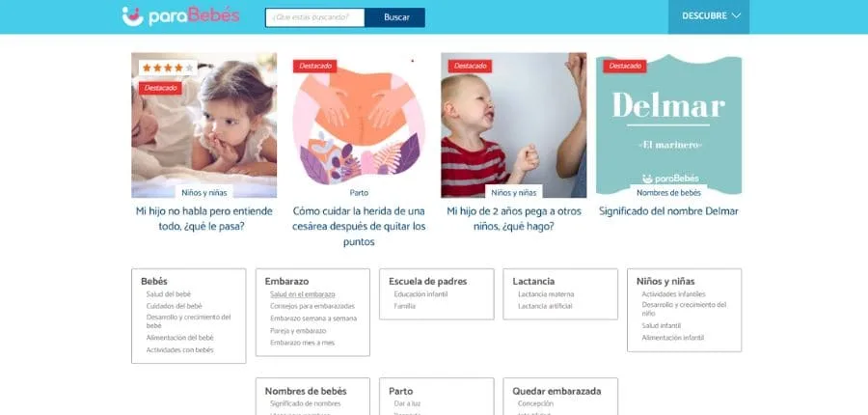This screenshot has width=868, height=415.
Task: Open the Delmar name meaning thumbnail
Action: pyautogui.click(x=668, y=125)
